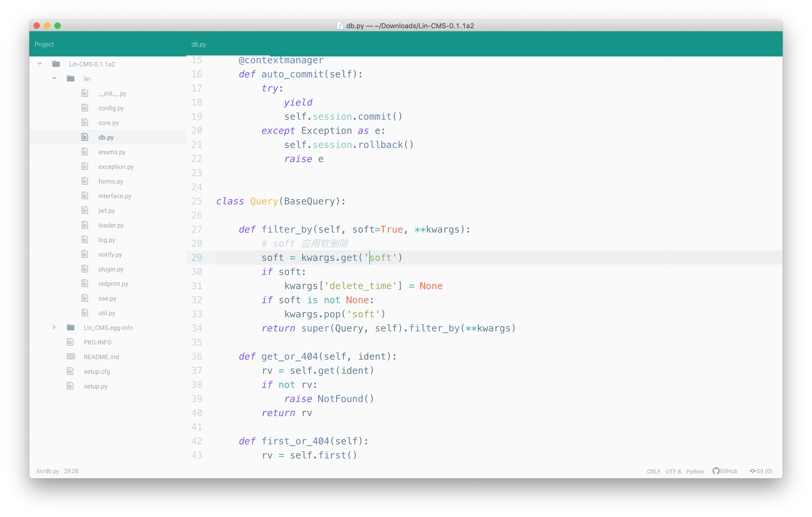
Task: Click the 29:28 cursor position indicator
Action: pos(71,471)
